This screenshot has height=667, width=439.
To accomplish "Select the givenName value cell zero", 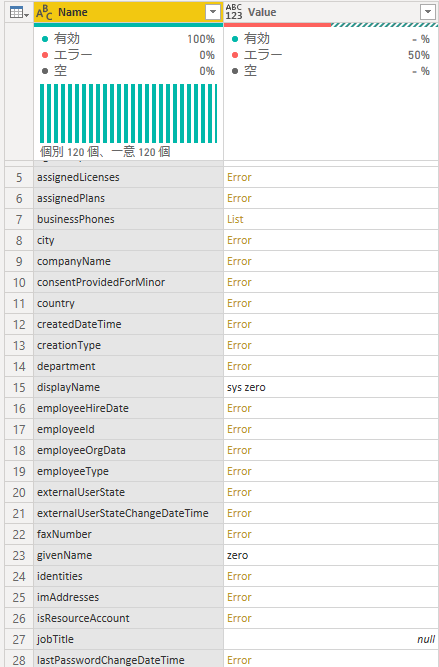I will [331, 556].
